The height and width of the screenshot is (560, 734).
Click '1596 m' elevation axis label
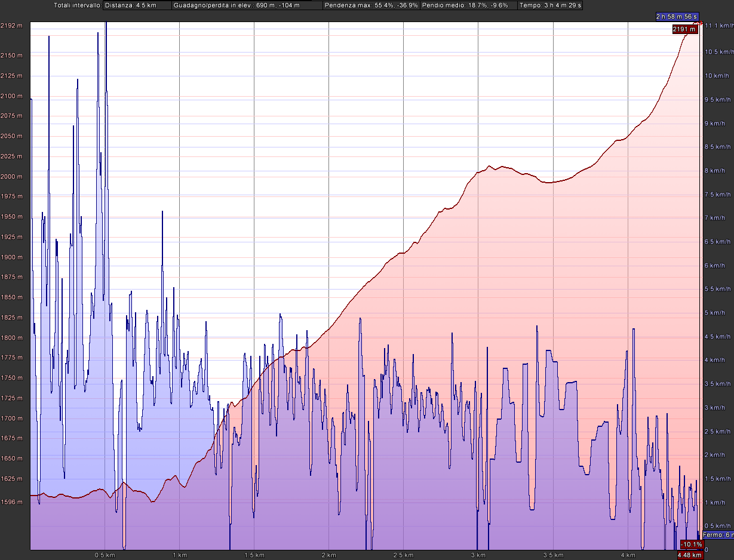click(11, 502)
